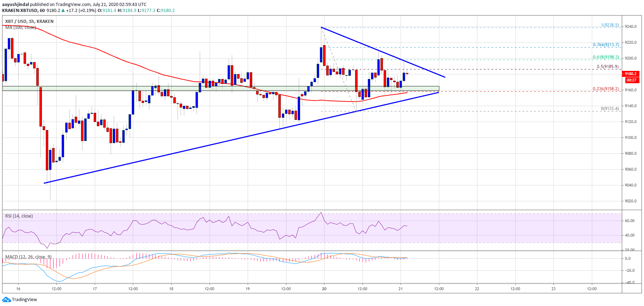Click the date 20 on time axis
Screen dimensions: 644x306
[324, 289]
